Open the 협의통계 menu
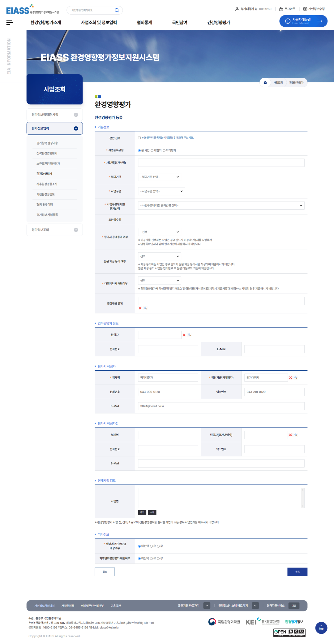The image size is (334, 644). (144, 23)
